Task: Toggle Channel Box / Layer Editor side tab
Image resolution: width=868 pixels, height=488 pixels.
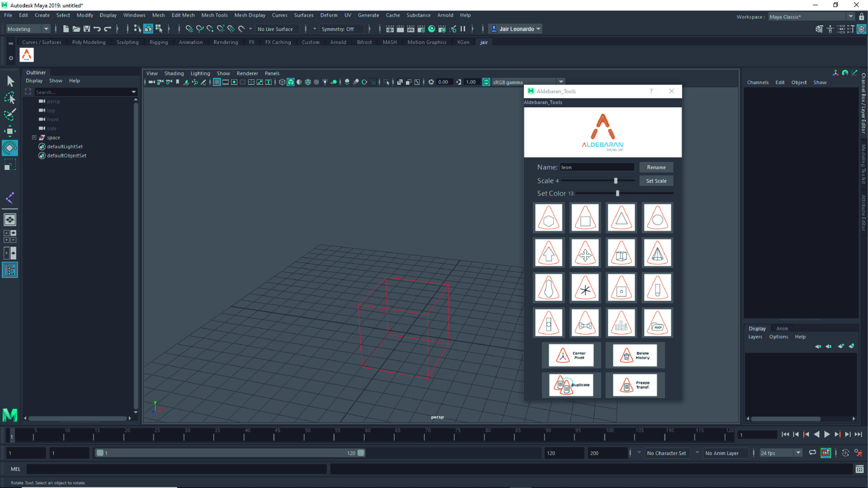Action: (x=863, y=103)
